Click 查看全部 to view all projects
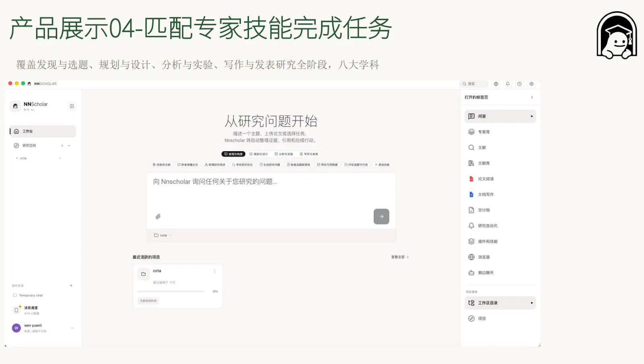The image size is (644, 364). coord(400,257)
